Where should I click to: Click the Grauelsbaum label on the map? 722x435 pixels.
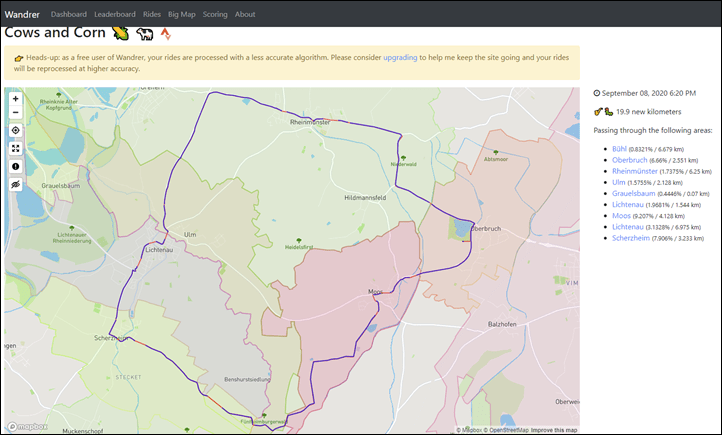60,186
